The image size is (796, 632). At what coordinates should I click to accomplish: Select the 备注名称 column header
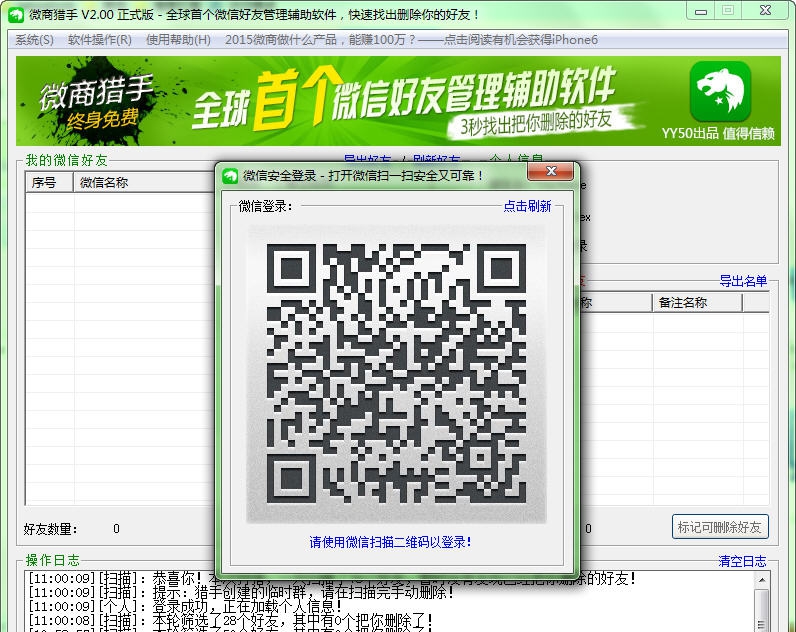pos(697,303)
